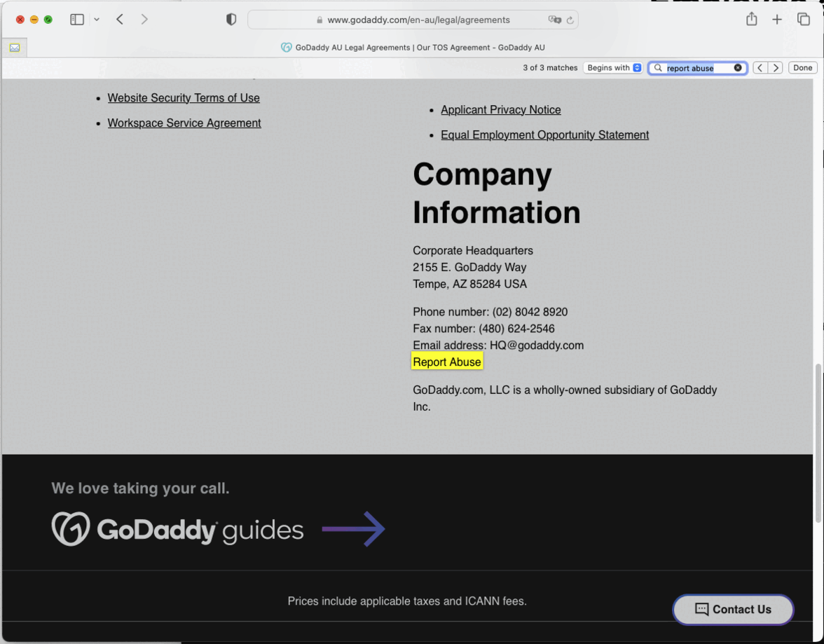Reload the page

[570, 20]
